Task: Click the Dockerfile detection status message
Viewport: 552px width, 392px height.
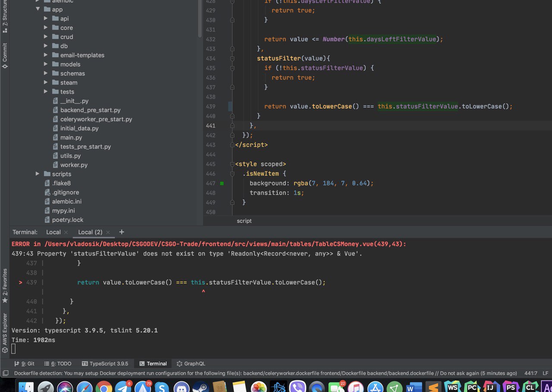Action: (265, 373)
